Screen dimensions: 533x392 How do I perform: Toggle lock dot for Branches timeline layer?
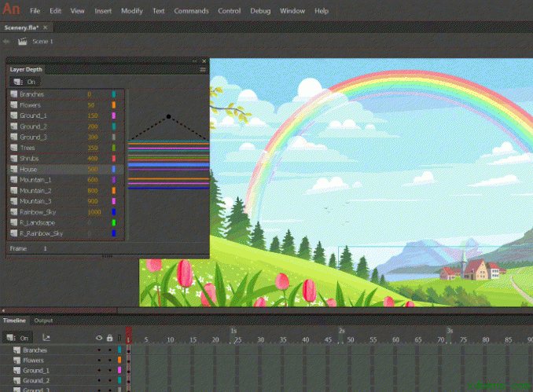tap(109, 350)
